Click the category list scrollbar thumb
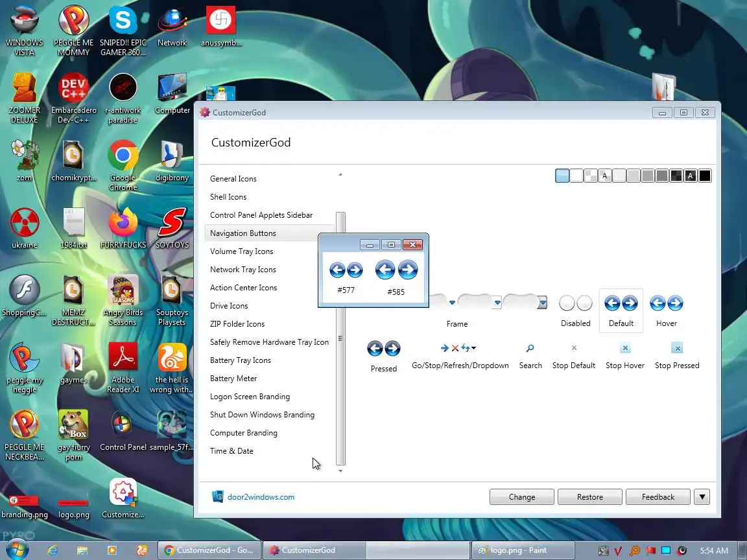This screenshot has height=560, width=747. coord(340,338)
